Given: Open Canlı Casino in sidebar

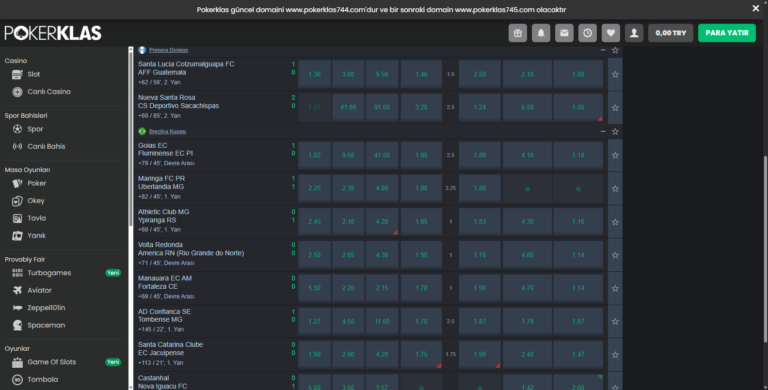Looking at the screenshot, I should [x=49, y=92].
